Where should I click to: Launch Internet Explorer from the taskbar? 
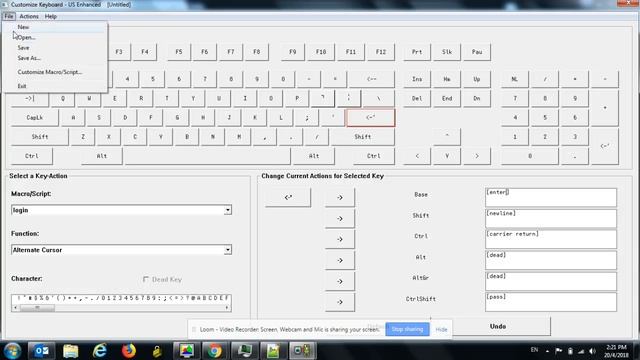(x=99, y=351)
